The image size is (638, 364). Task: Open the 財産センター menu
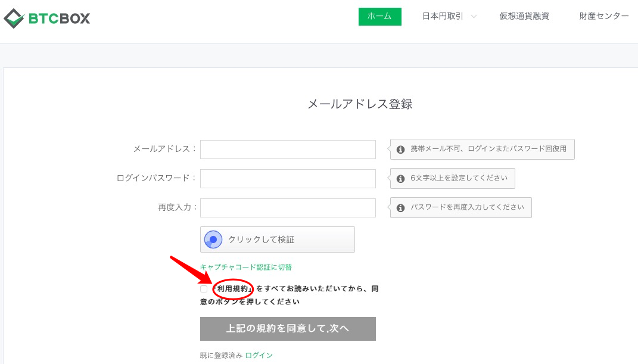click(604, 16)
